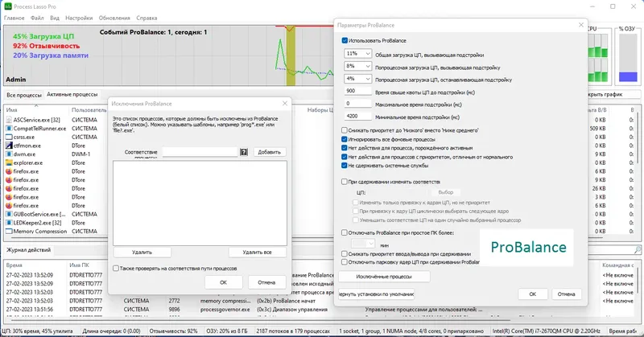The height and width of the screenshot is (337, 644).
Task: Click the RAM usage bar meter
Action: point(628,57)
